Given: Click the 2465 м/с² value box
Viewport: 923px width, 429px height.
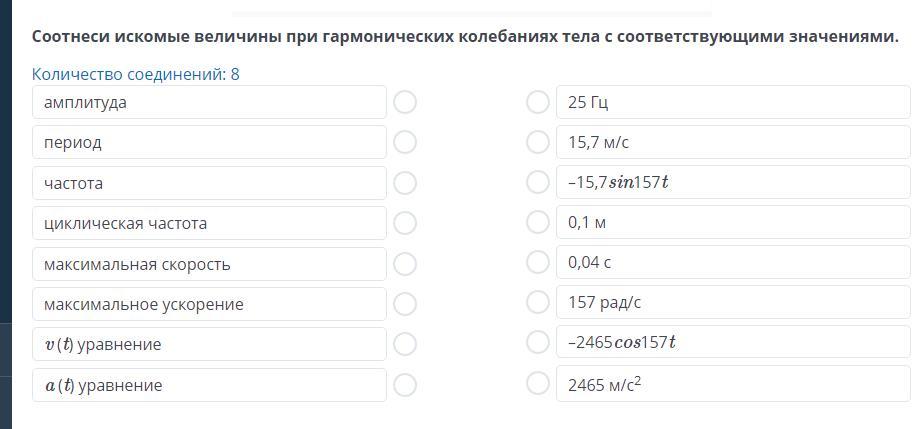Looking at the screenshot, I should 733,384.
